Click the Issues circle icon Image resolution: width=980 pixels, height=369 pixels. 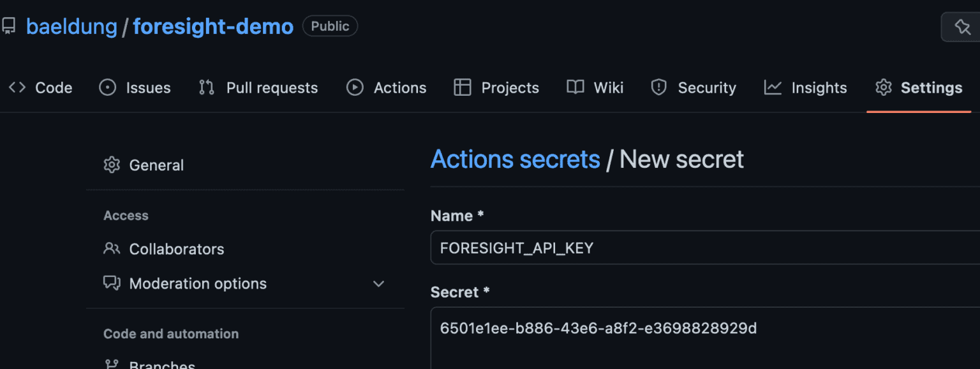[107, 87]
